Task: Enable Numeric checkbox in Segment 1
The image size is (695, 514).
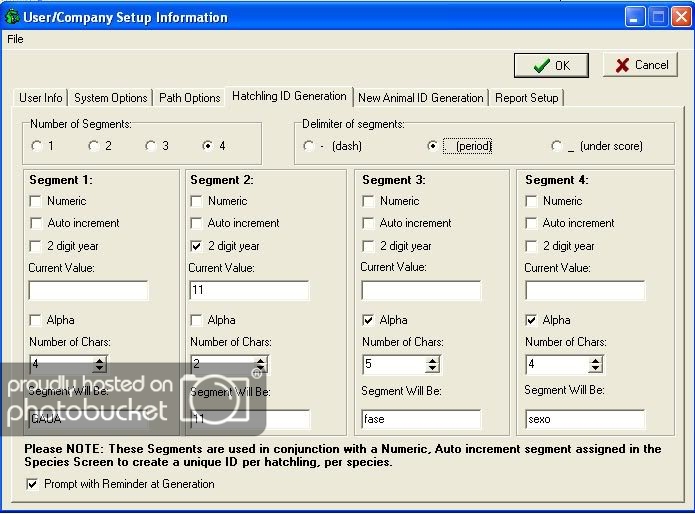Action: (x=37, y=201)
